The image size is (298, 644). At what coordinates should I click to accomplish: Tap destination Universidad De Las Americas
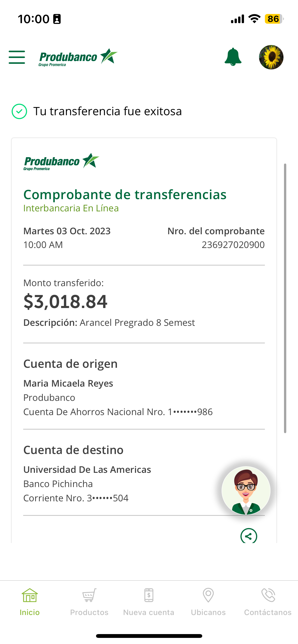tap(87, 470)
